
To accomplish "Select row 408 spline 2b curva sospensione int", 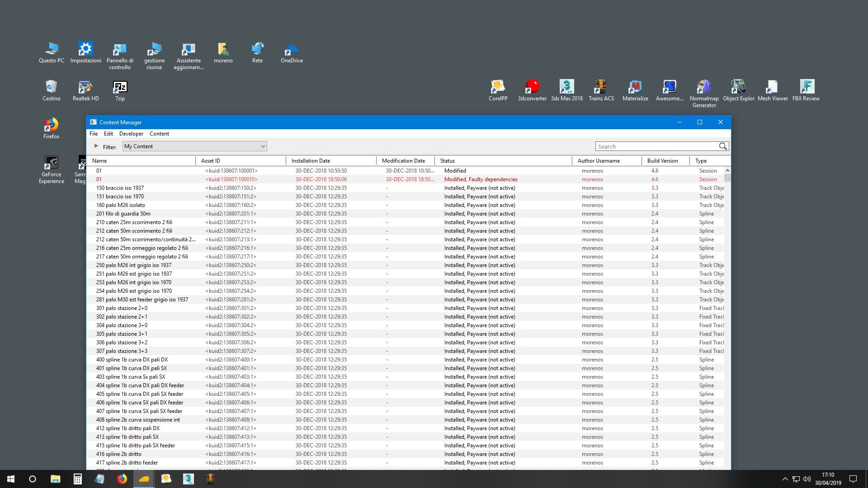I will (x=406, y=420).
